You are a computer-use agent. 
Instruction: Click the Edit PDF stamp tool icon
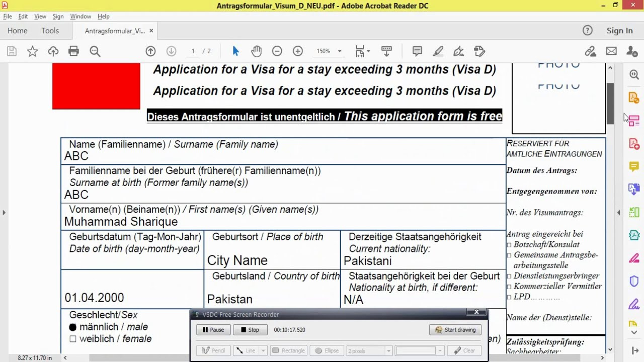click(x=479, y=51)
